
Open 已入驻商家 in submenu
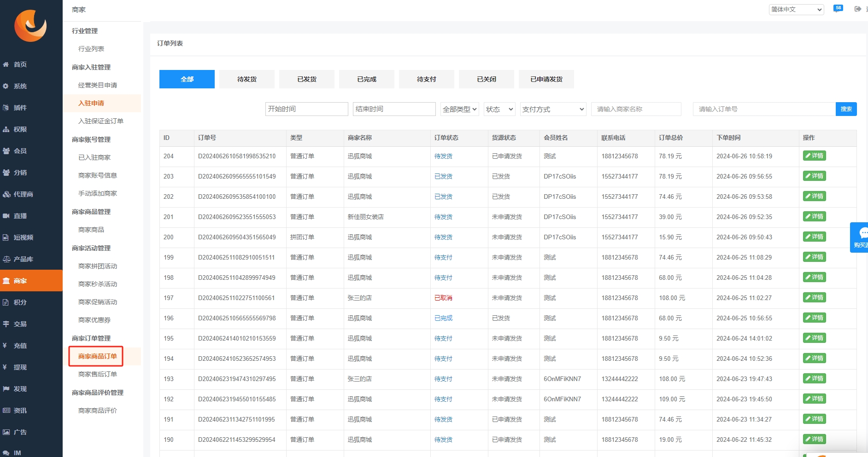click(94, 157)
